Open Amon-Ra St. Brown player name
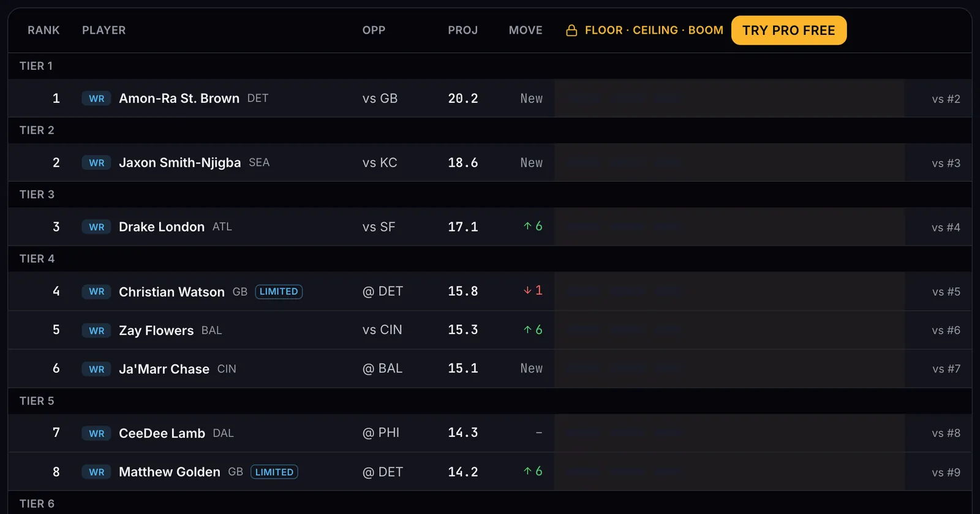The height and width of the screenshot is (514, 980). 179,99
